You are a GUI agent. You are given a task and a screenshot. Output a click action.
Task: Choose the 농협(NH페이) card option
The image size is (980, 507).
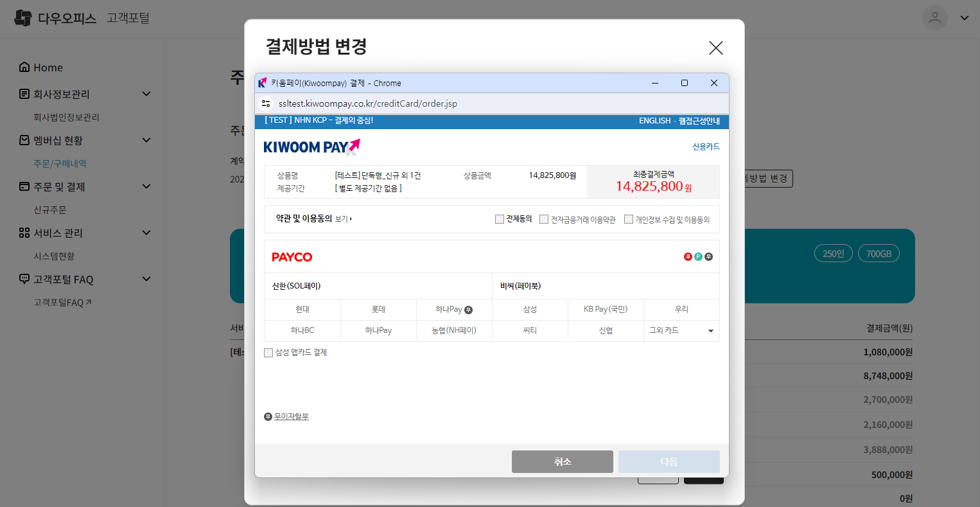coord(454,331)
